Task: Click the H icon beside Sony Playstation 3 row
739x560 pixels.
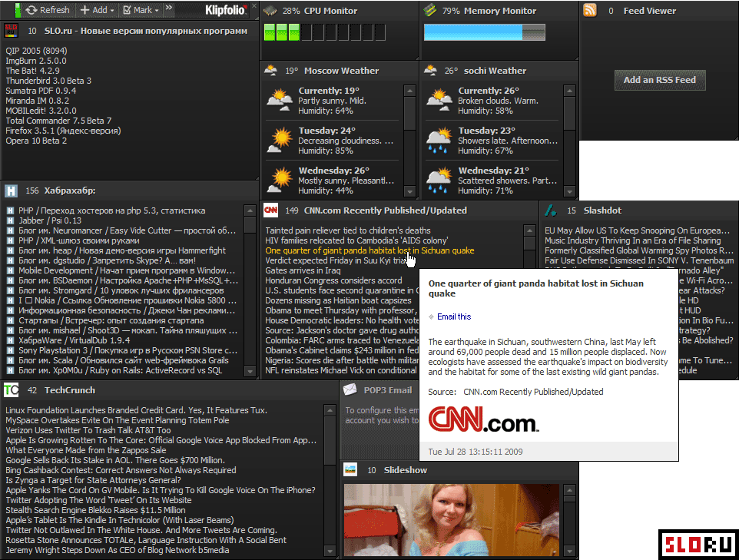Action: point(10,350)
